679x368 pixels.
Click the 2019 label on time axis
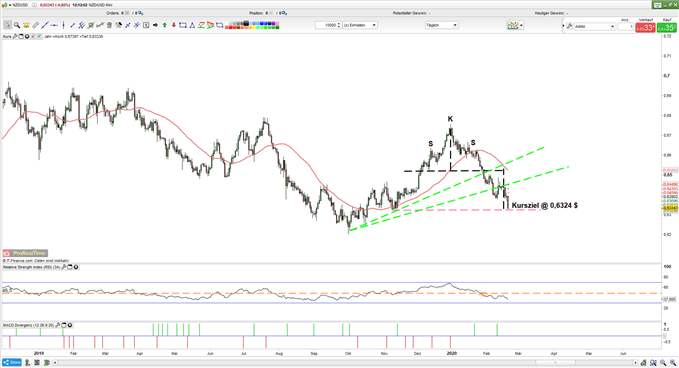pos(39,353)
